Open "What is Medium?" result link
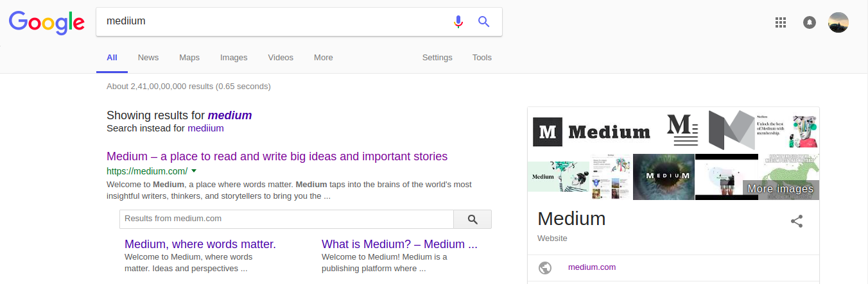The height and width of the screenshot is (284, 868). point(399,244)
